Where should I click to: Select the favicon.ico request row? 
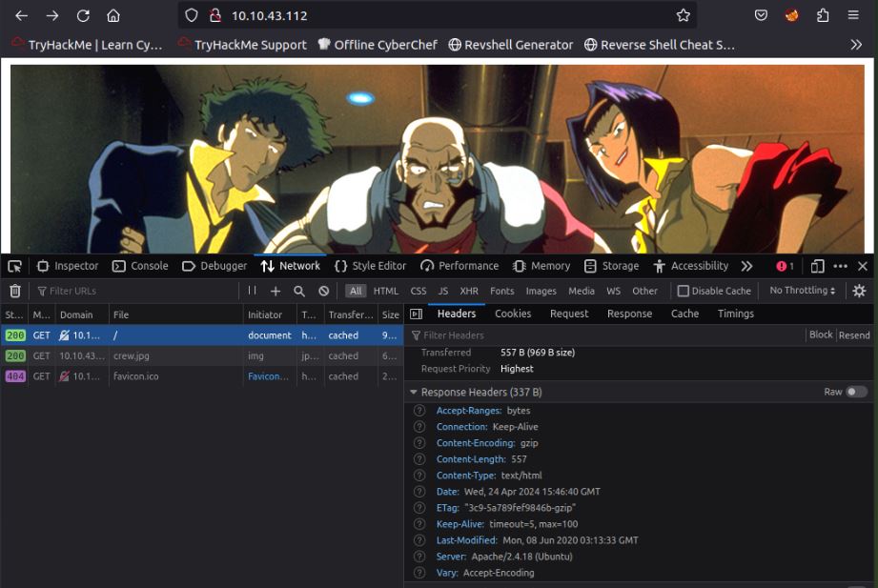[201, 376]
